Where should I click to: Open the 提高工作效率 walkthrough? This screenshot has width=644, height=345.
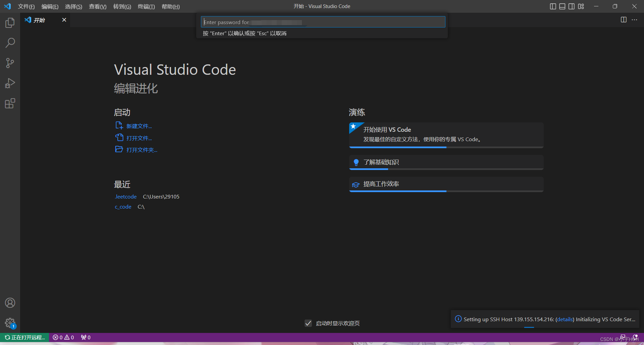(x=446, y=184)
